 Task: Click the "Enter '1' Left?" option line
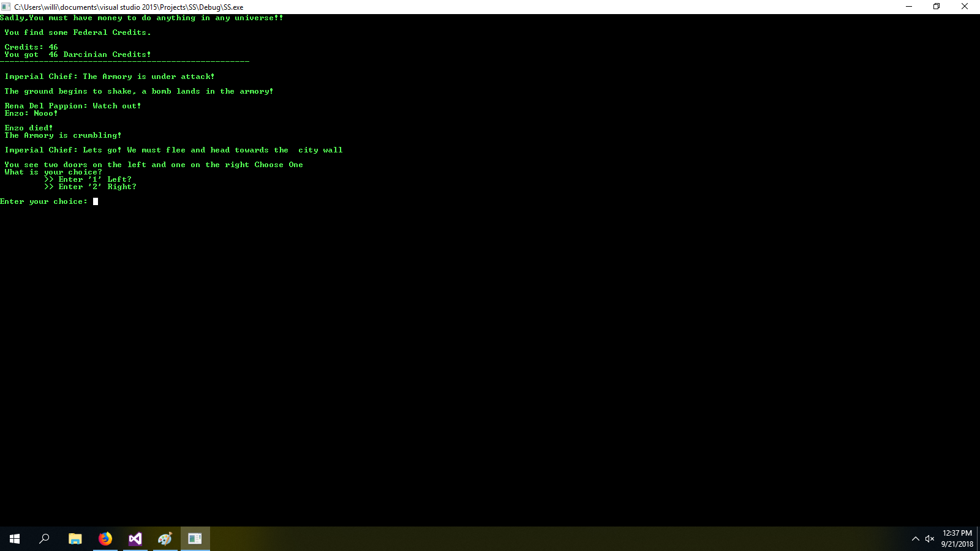88,179
